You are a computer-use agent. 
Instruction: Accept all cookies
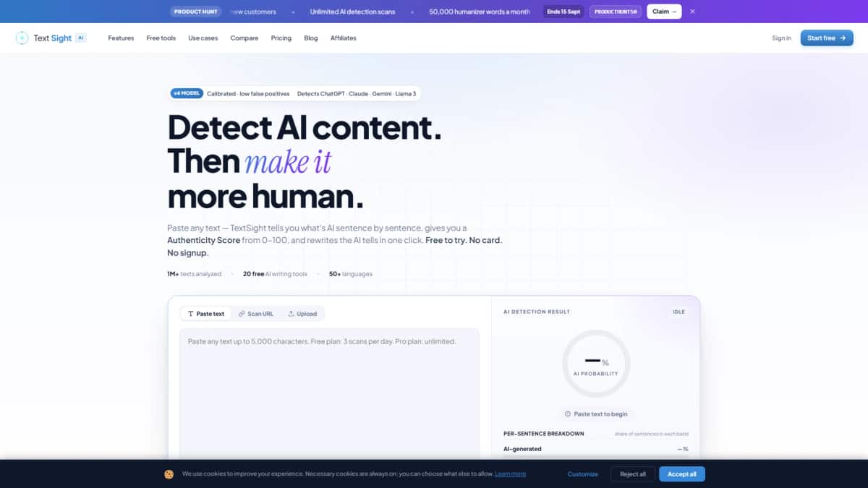pos(682,474)
